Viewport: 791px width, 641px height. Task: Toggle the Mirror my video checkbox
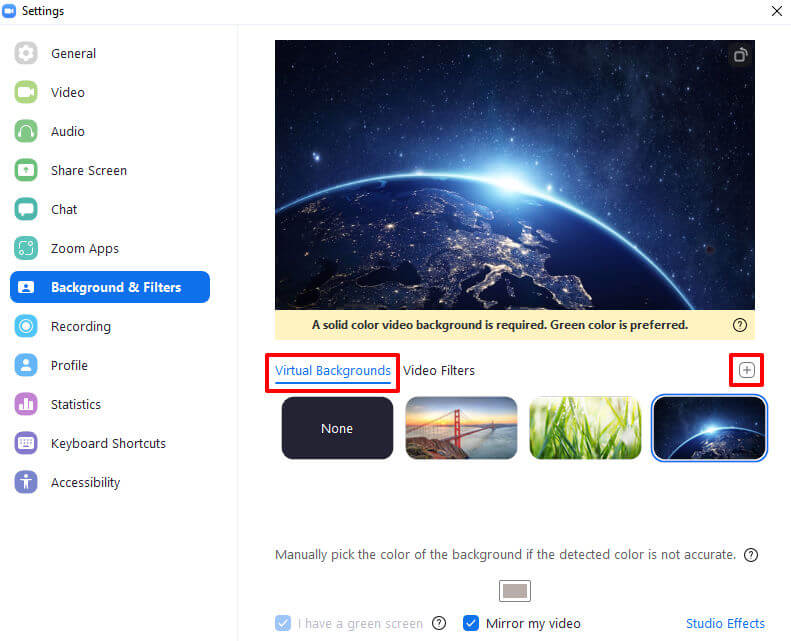tap(471, 623)
